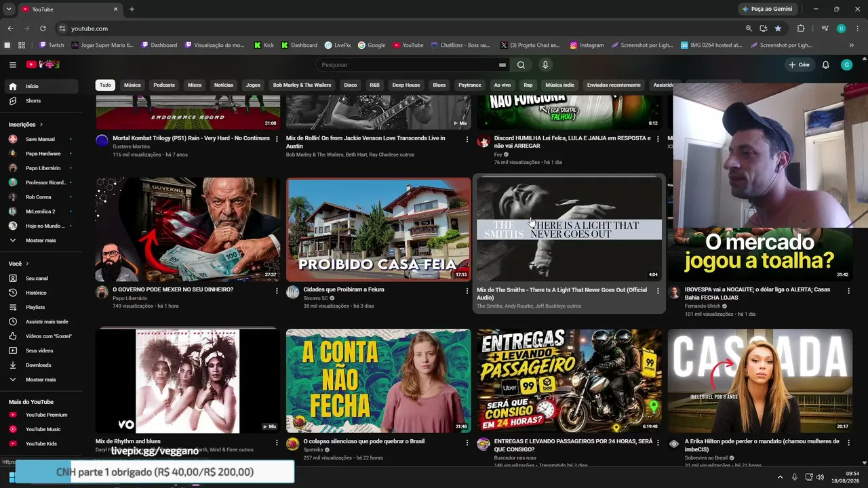Open Assistir mais tarde list

coord(41,322)
